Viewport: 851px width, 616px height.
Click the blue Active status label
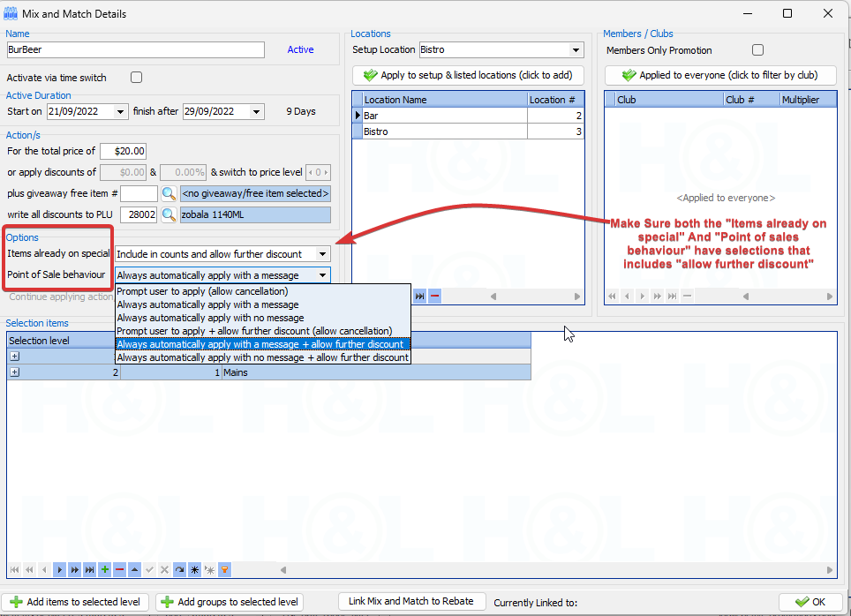(300, 49)
